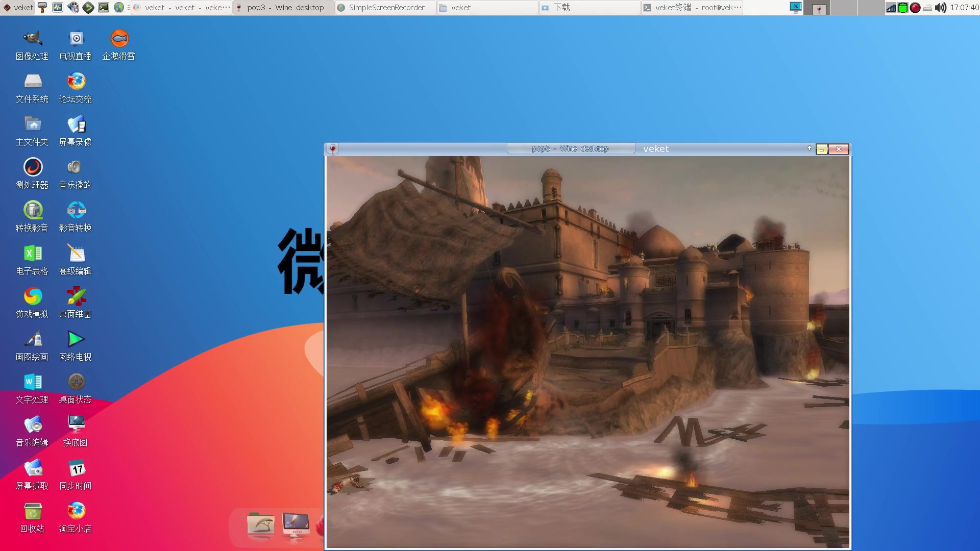Open the volume speaker tray icon

940,8
